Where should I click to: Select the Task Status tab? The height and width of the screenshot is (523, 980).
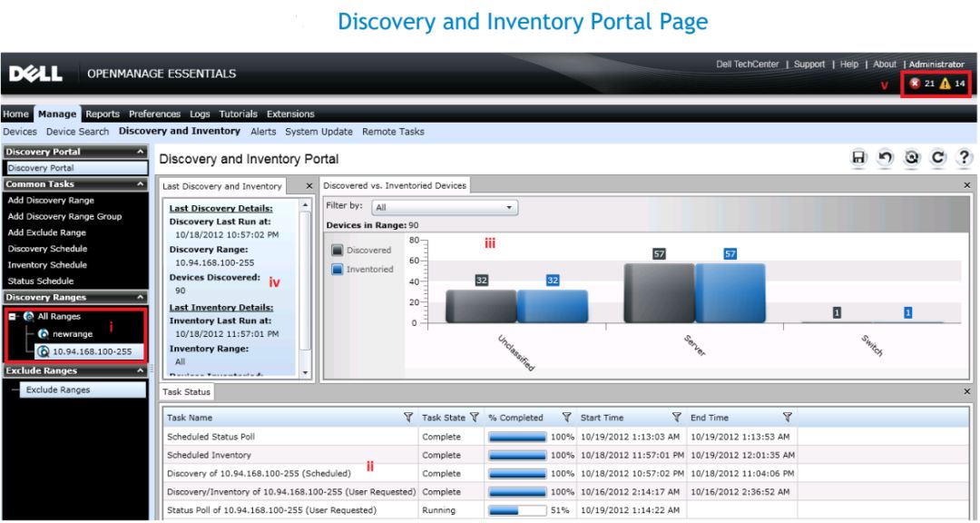point(186,392)
